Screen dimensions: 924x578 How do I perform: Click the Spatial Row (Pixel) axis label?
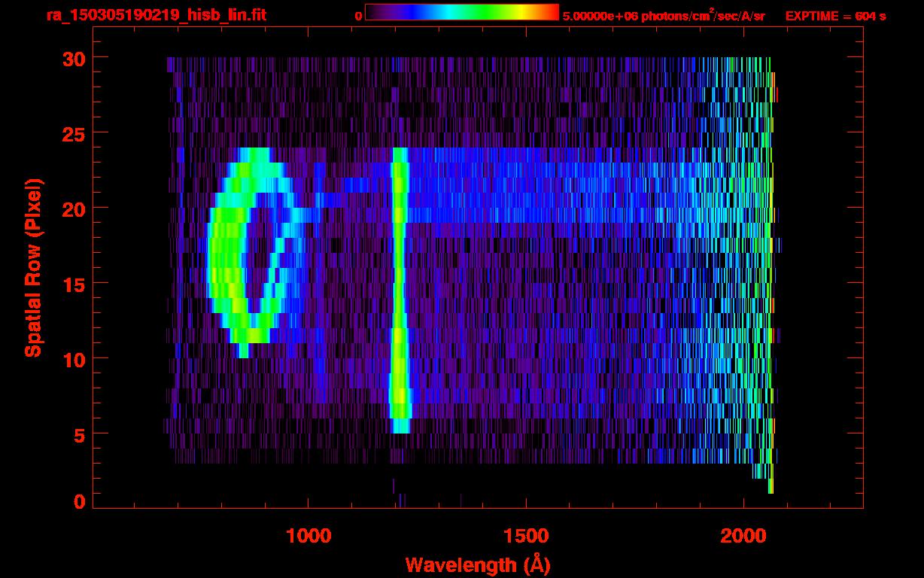coord(33,267)
